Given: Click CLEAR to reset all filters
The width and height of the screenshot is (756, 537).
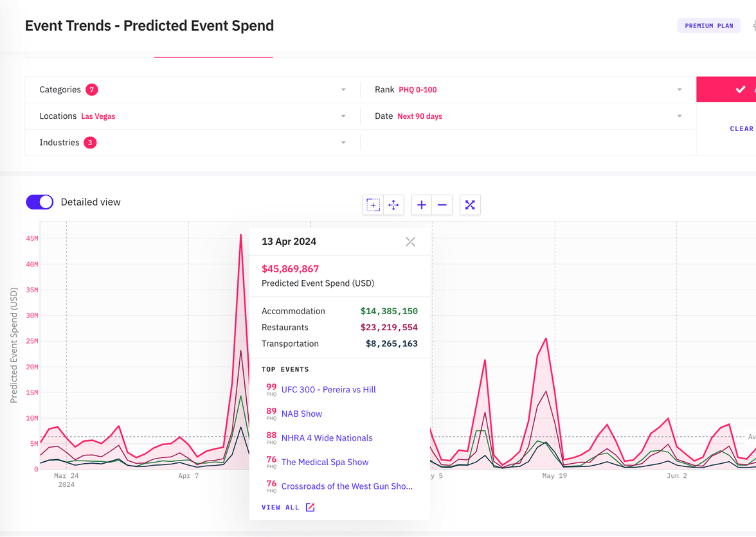Looking at the screenshot, I should point(741,128).
